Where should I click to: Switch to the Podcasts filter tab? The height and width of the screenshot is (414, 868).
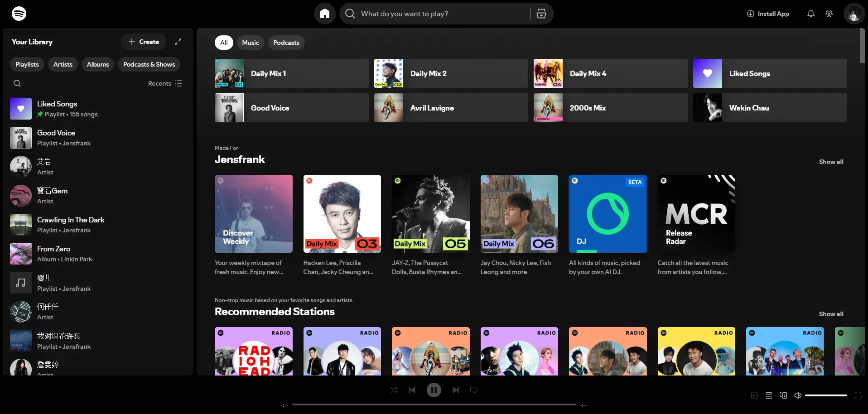[286, 43]
